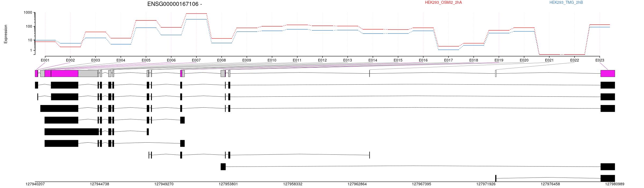Select the blue HEK293_TMG_2hB legend label
644x188 pixels.
[x=566, y=2]
